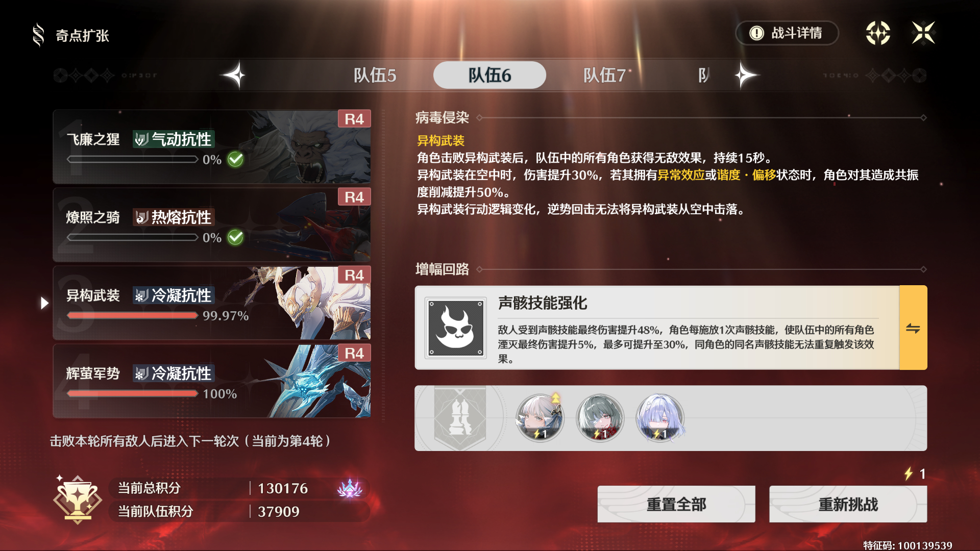Screen dimensions: 980x551
Task: Click the four-point target icon at top right
Action: point(878,33)
